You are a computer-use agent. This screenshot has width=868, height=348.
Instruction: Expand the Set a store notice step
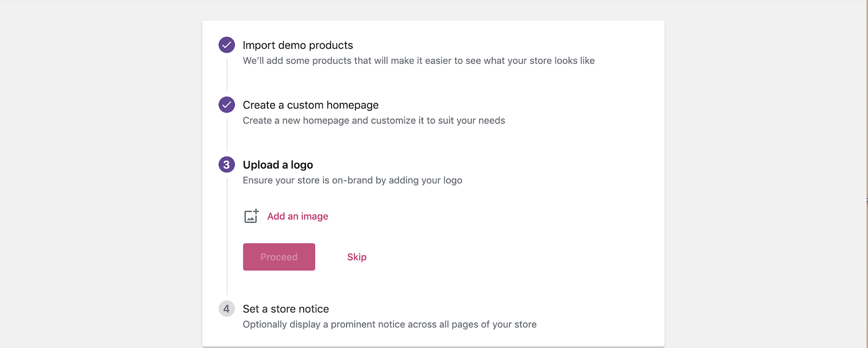click(x=286, y=309)
